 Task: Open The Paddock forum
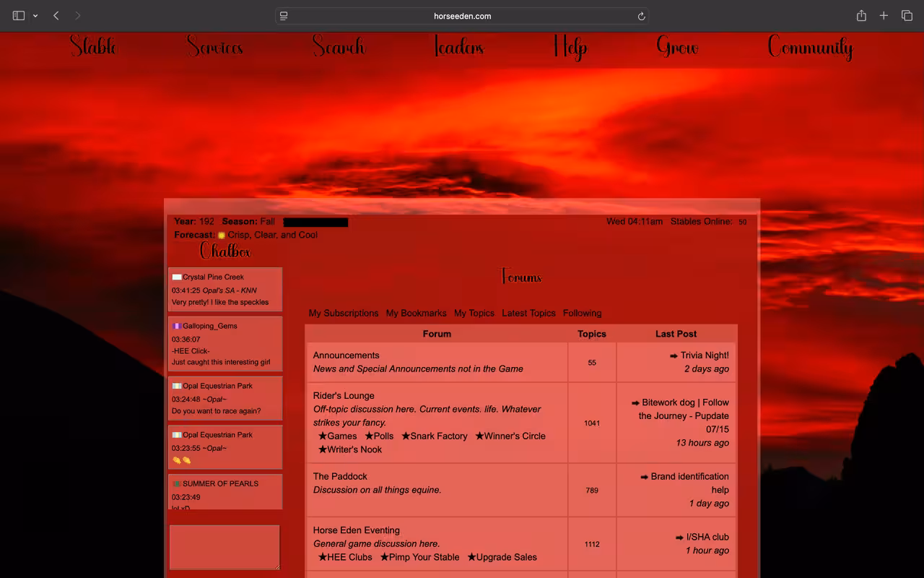[x=340, y=477]
